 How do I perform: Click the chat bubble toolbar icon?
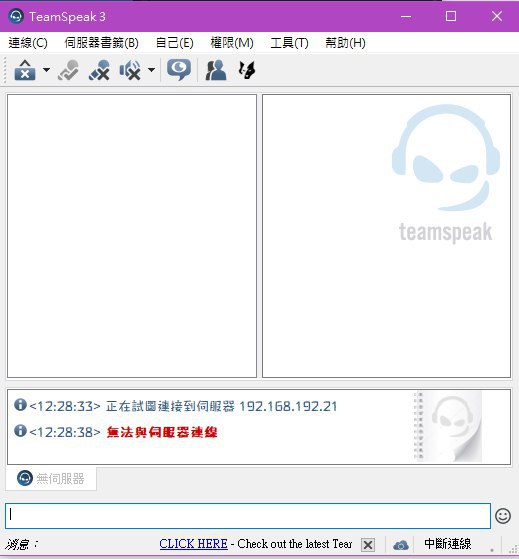click(x=179, y=70)
